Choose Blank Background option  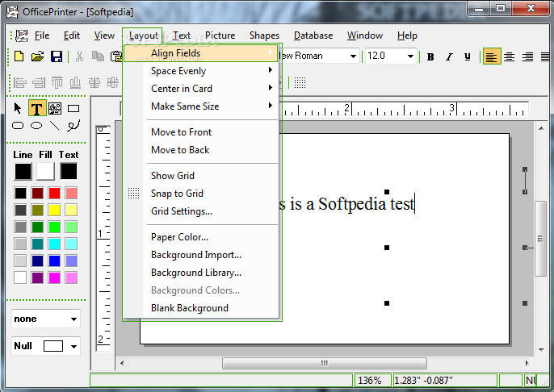pyautogui.click(x=201, y=308)
